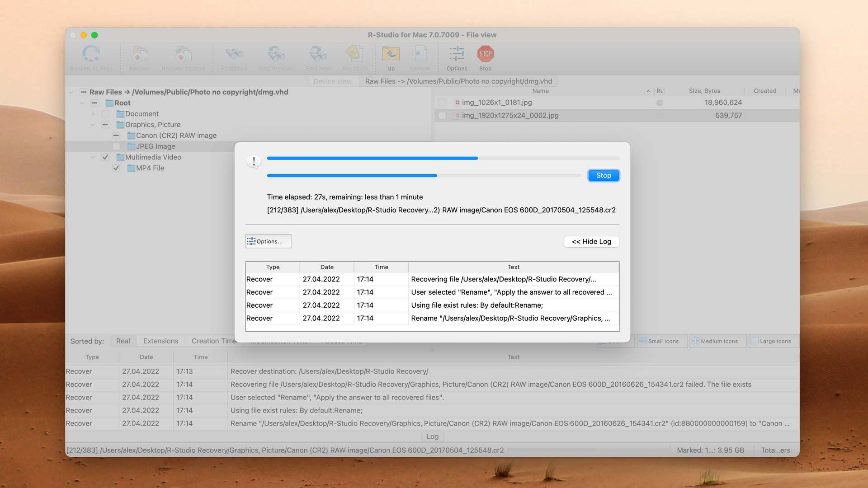
Task: Check the img_1920x1275x24_0002.jpg file checkbox
Action: coord(442,116)
